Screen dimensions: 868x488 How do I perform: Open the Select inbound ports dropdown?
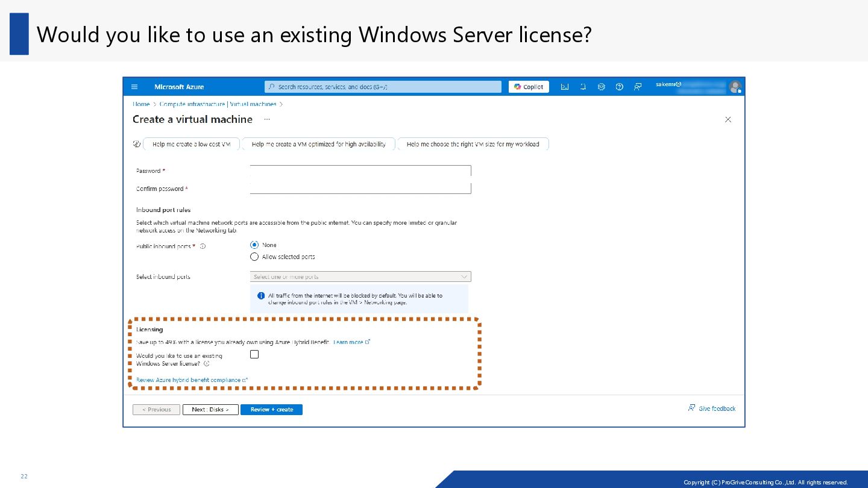click(360, 277)
